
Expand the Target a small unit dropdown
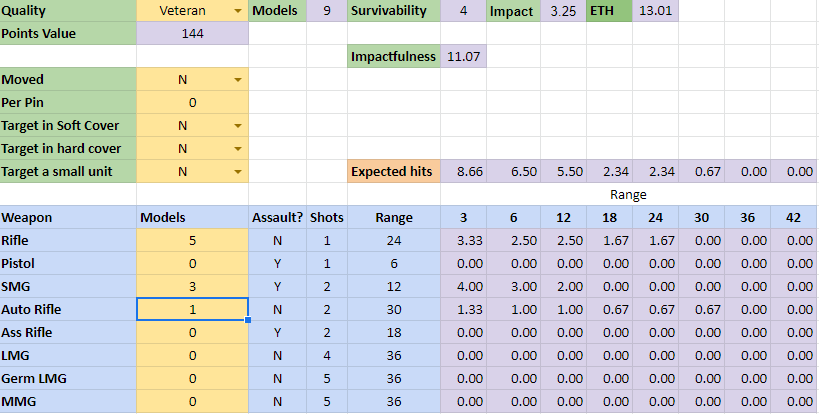coord(237,172)
